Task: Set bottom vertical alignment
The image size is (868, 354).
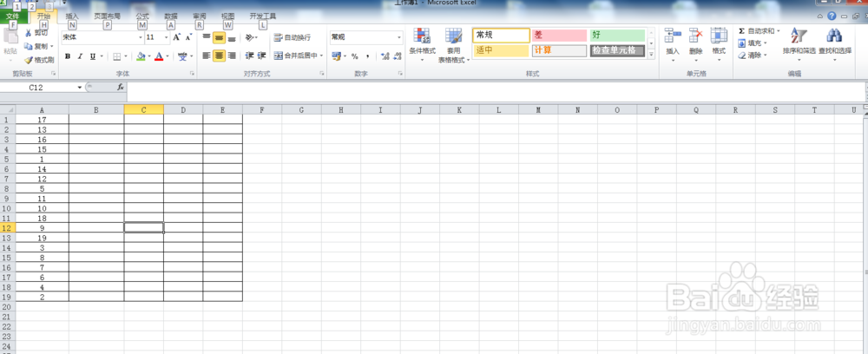Action: click(232, 37)
